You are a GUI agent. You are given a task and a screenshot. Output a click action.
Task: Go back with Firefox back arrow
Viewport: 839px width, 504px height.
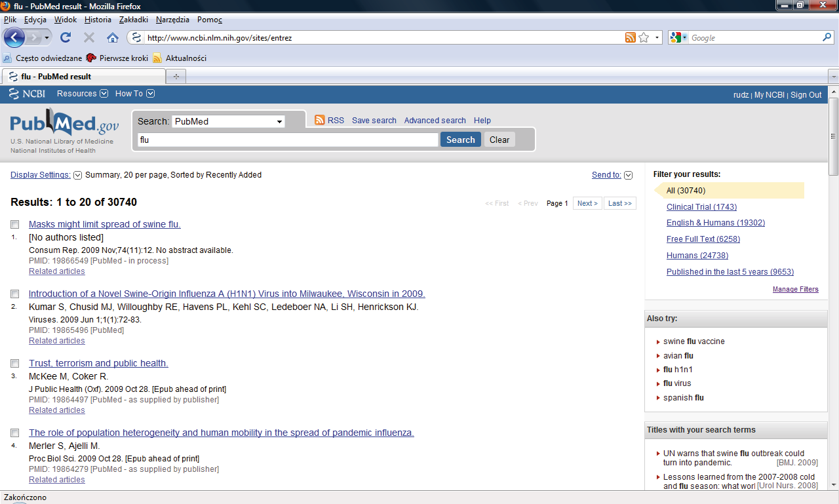point(14,37)
